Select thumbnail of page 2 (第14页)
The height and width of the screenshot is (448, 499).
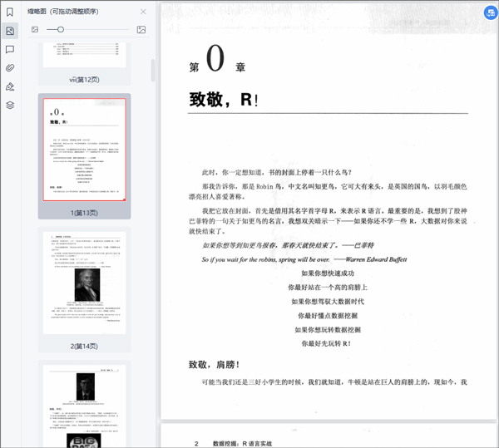coord(84,283)
